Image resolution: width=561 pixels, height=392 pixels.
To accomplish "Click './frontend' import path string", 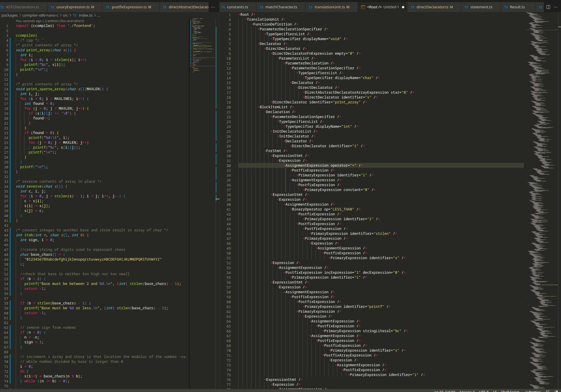I will [x=80, y=26].
